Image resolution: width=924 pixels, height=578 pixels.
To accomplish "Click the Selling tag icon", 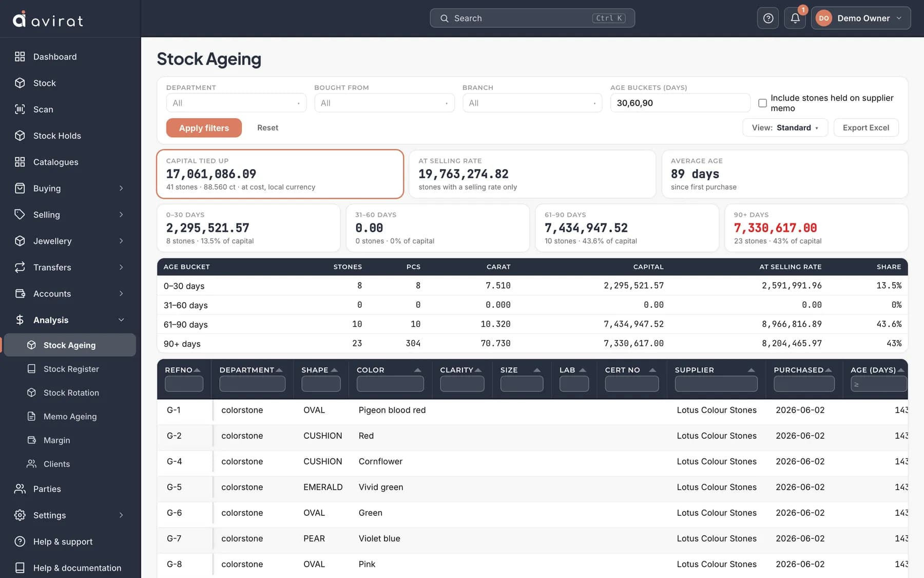I will click(20, 214).
